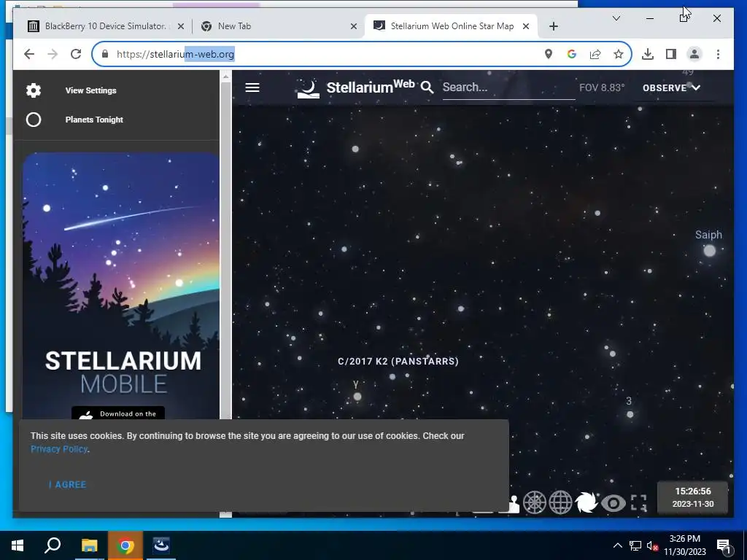
Task: Reload the page
Action: (76, 54)
